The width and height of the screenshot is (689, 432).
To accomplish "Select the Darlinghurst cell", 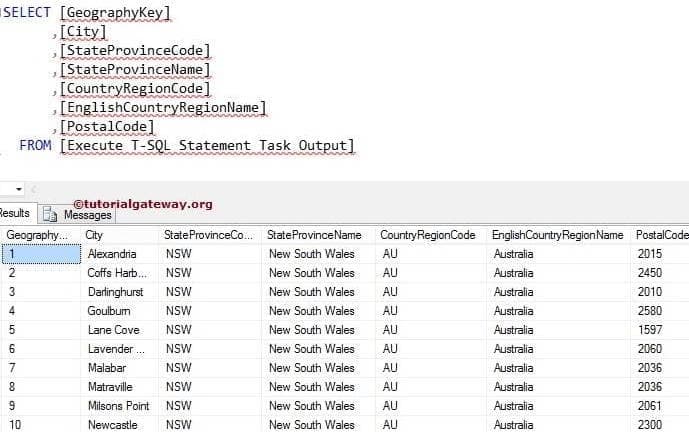I will pyautogui.click(x=120, y=292).
